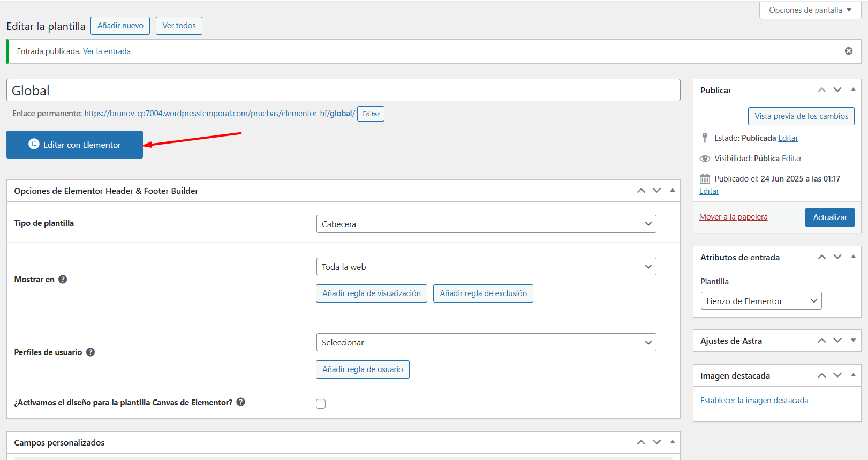Enable Canvas de Elementor design checkbox

pyautogui.click(x=321, y=404)
